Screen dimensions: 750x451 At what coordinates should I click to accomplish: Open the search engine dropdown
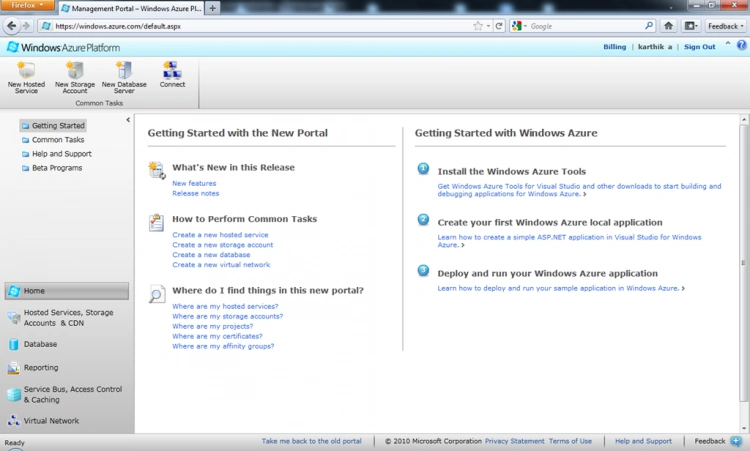519,26
